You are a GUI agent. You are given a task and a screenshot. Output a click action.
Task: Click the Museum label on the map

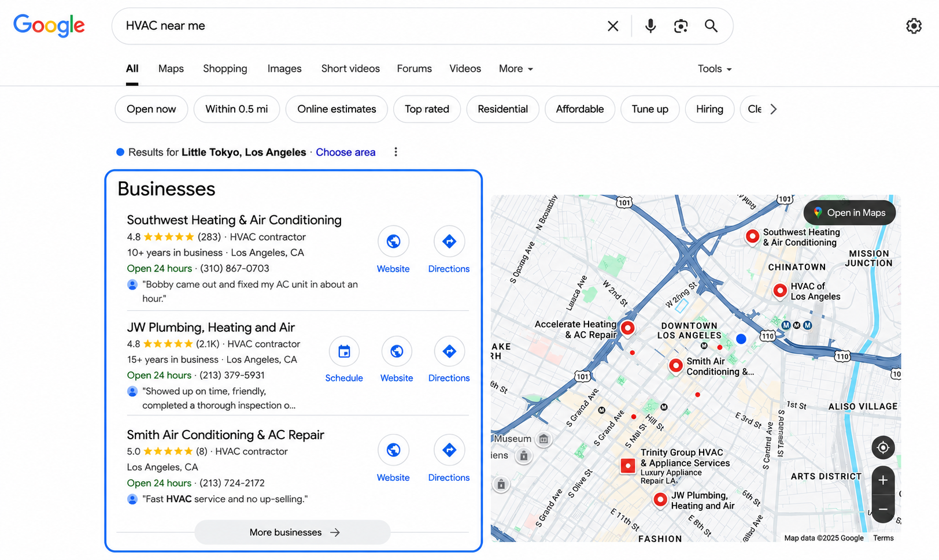[512, 439]
